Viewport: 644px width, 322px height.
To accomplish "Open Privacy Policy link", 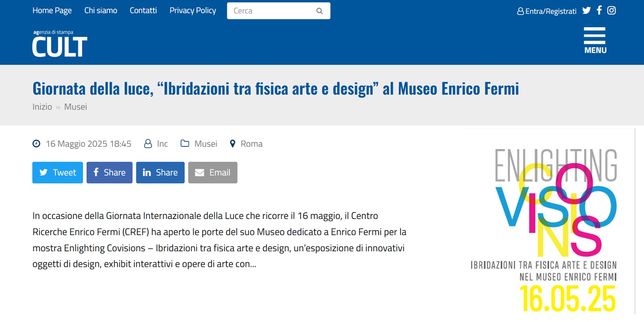I will (x=193, y=11).
